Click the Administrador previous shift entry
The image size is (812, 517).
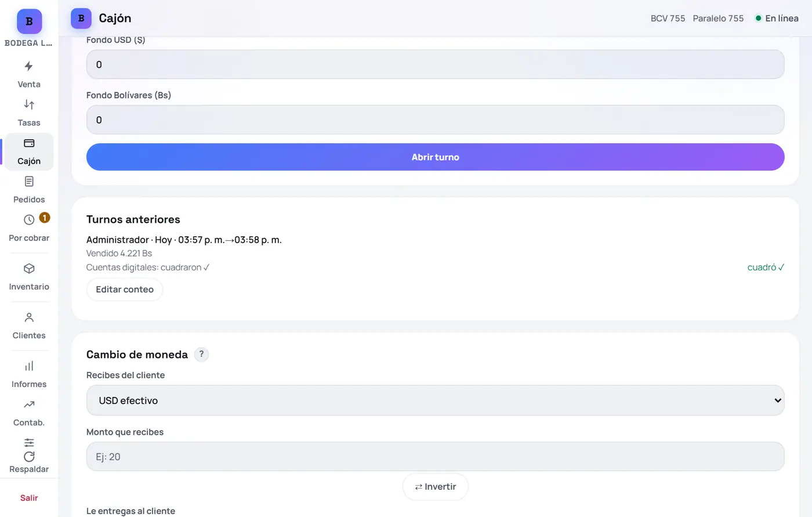pyautogui.click(x=184, y=240)
